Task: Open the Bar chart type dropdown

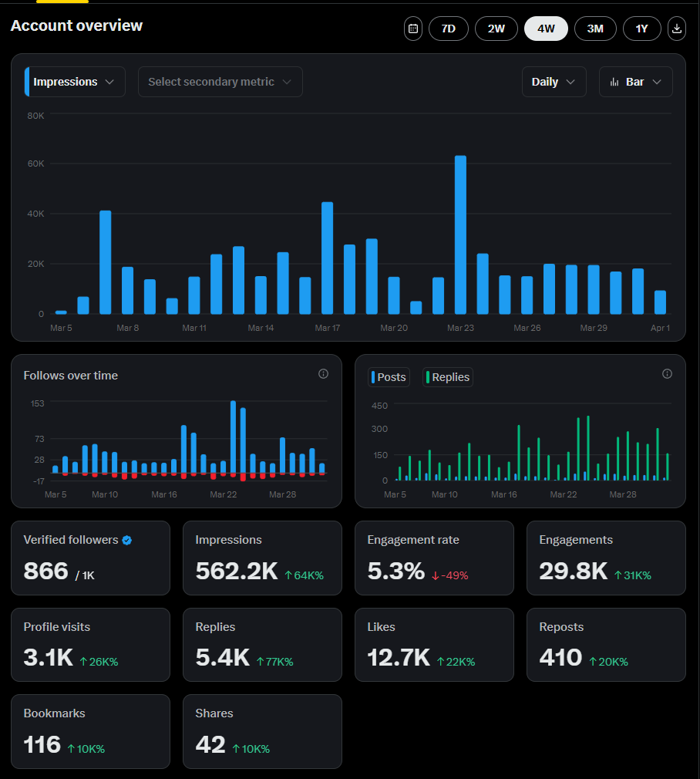Action: (x=636, y=82)
